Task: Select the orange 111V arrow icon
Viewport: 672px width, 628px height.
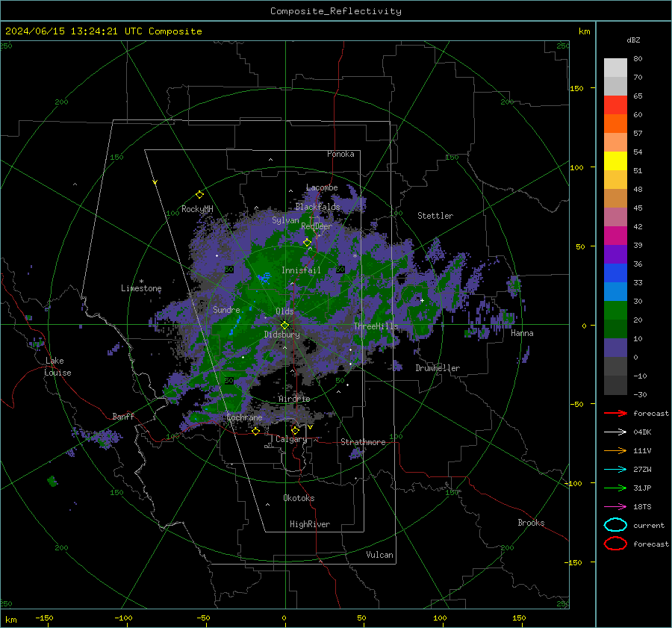Action: 615,450
